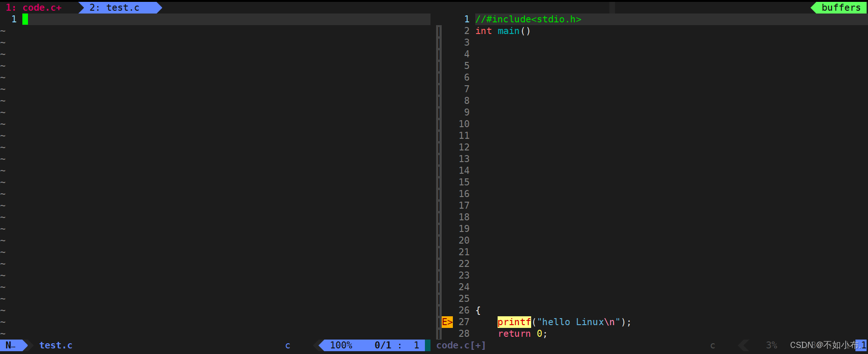
Task: Click test.c filename in left status line
Action: point(56,345)
